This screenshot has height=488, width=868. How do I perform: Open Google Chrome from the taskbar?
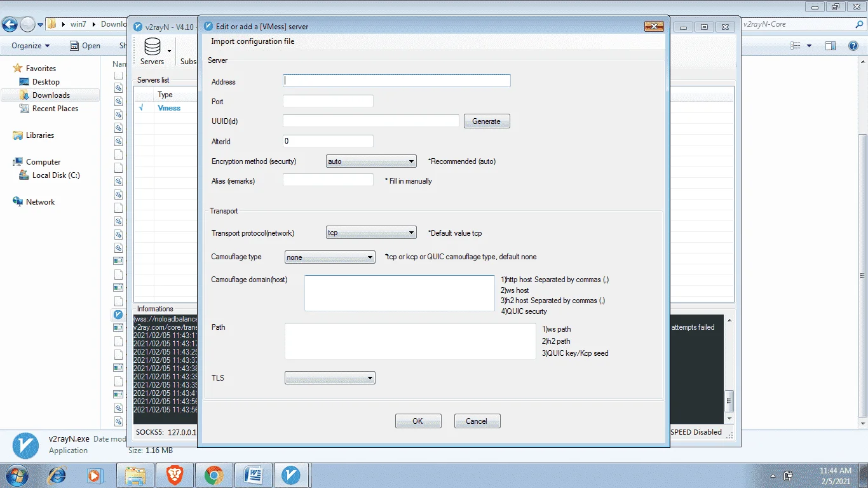tap(214, 475)
